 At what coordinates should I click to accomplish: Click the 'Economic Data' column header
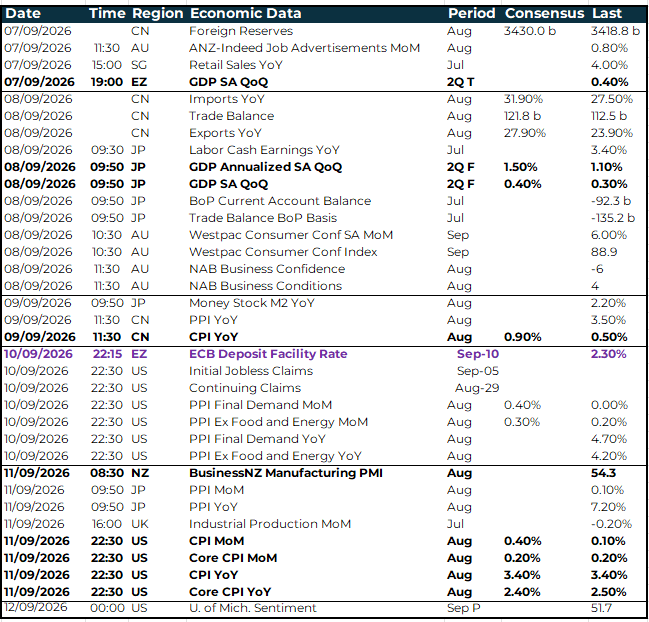pyautogui.click(x=245, y=14)
